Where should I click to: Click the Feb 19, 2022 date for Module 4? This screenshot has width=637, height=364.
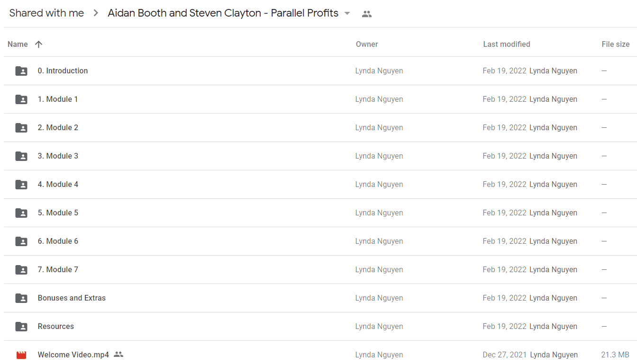(504, 184)
